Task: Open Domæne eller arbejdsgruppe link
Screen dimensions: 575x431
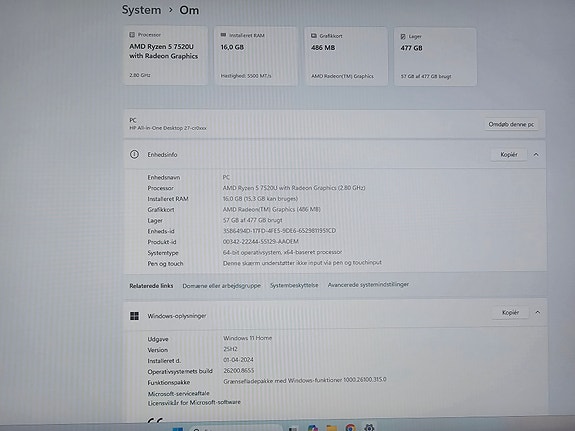Action: (x=221, y=285)
